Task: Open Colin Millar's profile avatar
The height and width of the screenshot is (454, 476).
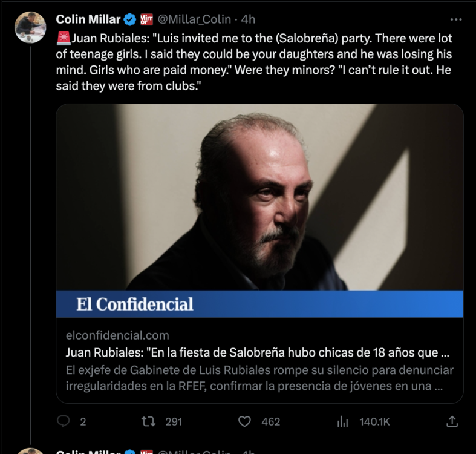Action: click(x=30, y=27)
